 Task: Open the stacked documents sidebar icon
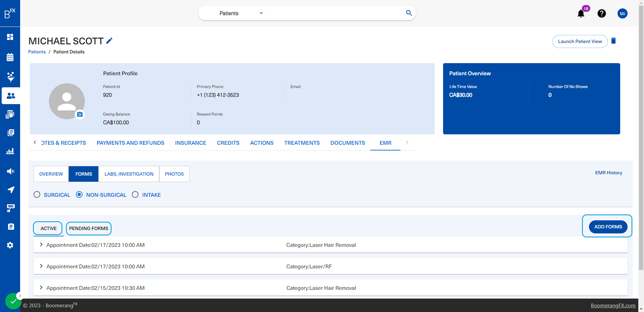pos(11,133)
